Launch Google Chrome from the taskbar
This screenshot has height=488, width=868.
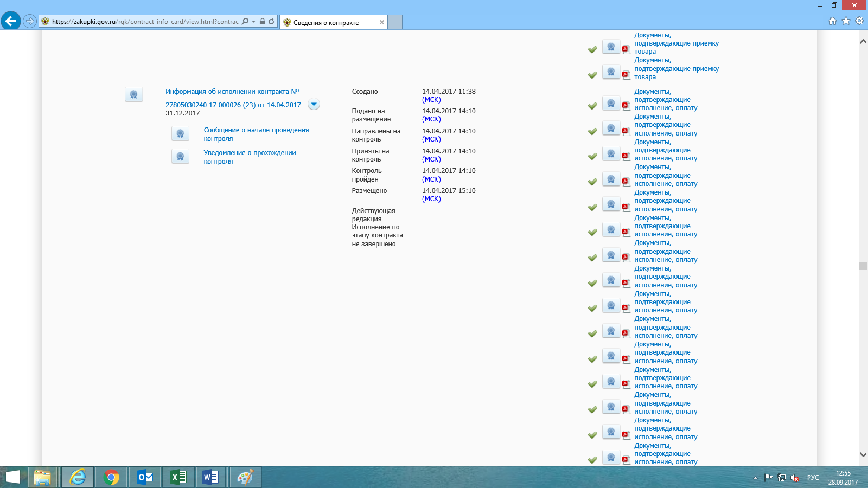click(x=111, y=477)
